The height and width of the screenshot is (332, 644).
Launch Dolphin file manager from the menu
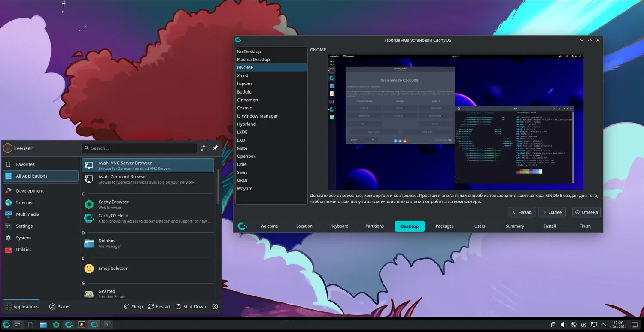point(106,243)
